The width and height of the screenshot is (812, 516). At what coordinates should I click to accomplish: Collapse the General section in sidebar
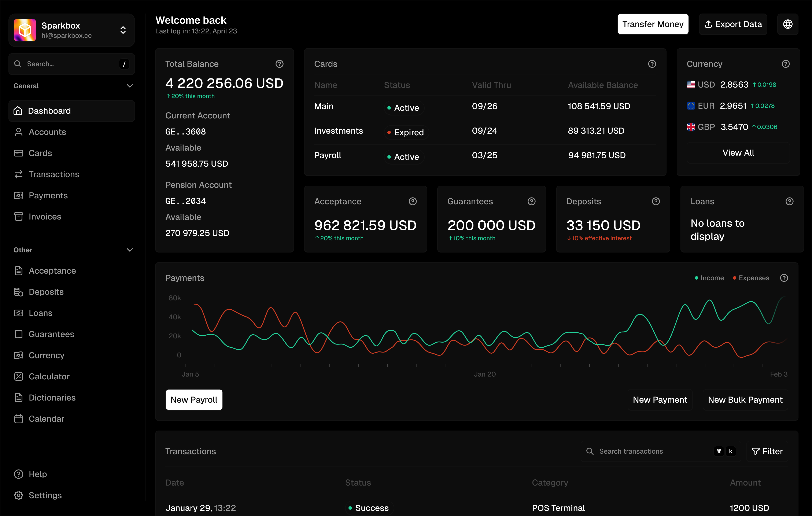point(130,86)
